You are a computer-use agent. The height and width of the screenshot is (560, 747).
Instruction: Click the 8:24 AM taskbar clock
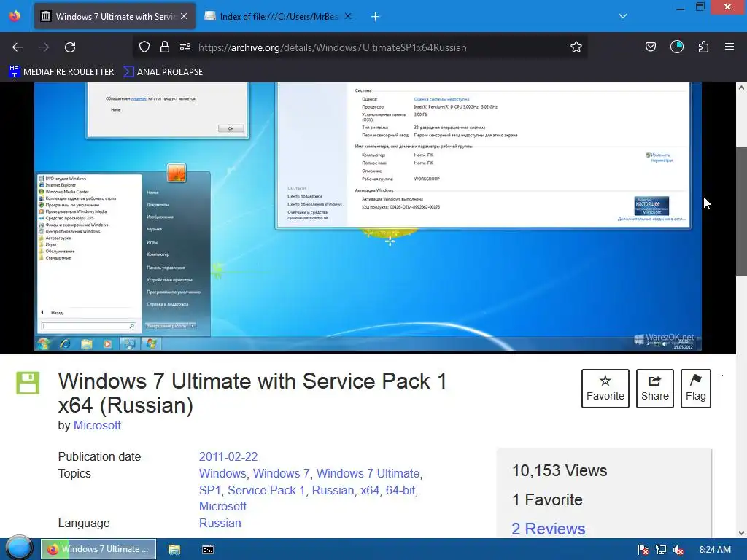tap(715, 550)
